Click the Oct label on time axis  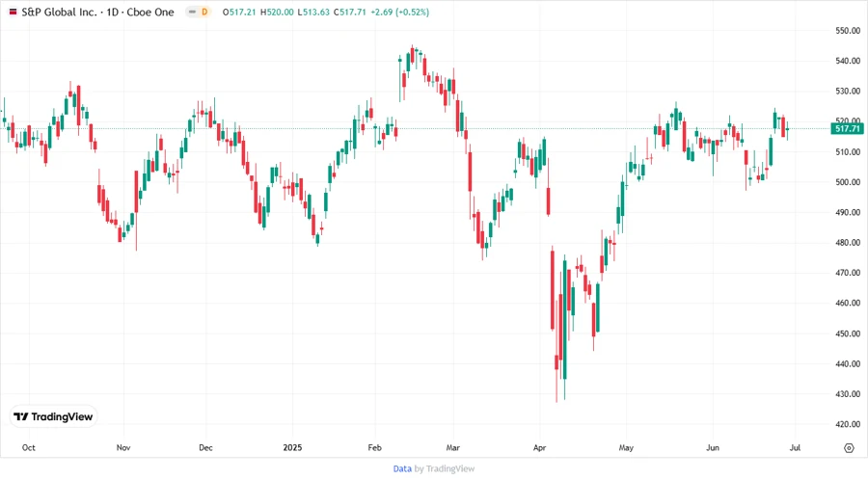(x=29, y=448)
